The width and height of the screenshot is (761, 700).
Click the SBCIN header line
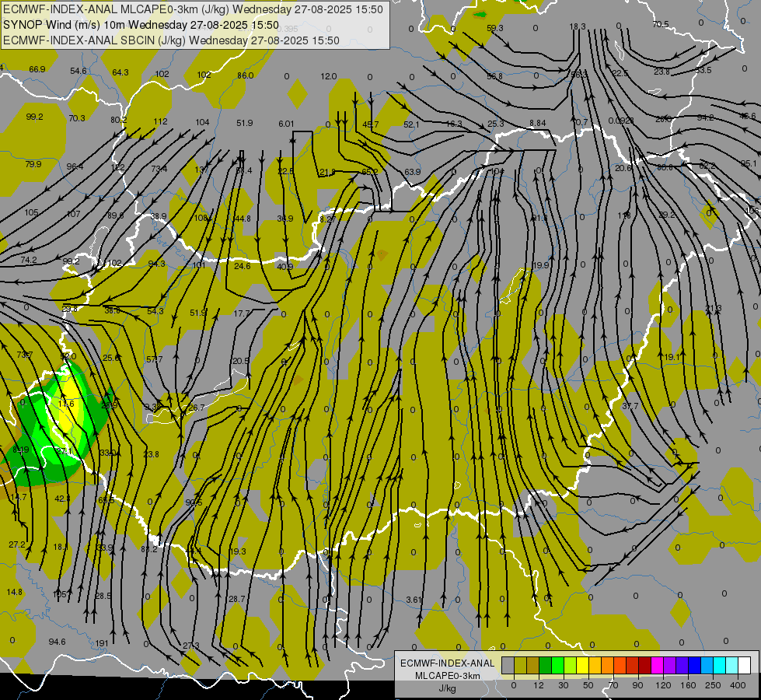pos(171,40)
